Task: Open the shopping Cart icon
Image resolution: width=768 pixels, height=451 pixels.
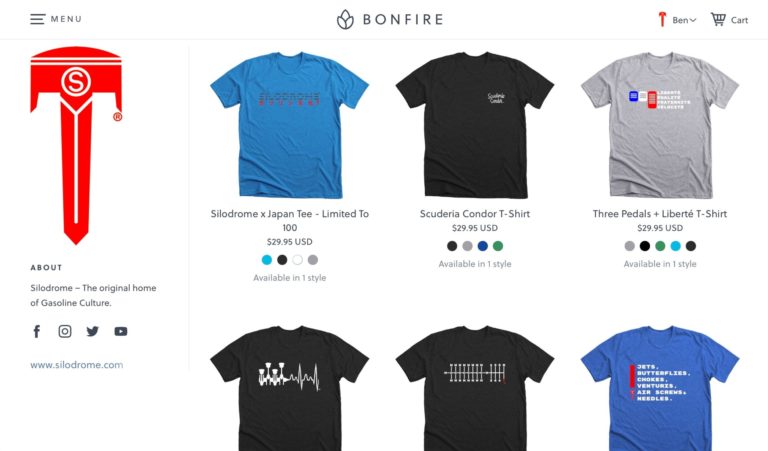Action: pos(718,20)
